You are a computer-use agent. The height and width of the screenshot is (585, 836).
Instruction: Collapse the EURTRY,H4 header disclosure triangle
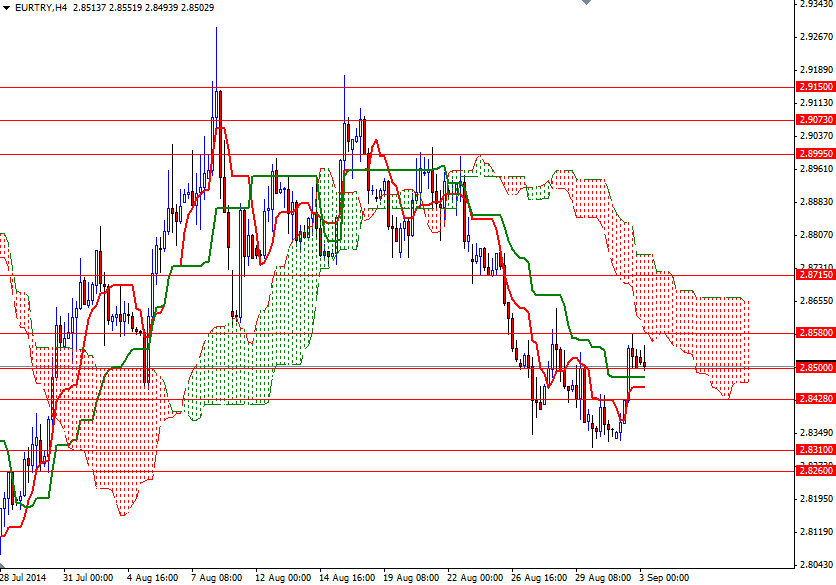point(8,7)
